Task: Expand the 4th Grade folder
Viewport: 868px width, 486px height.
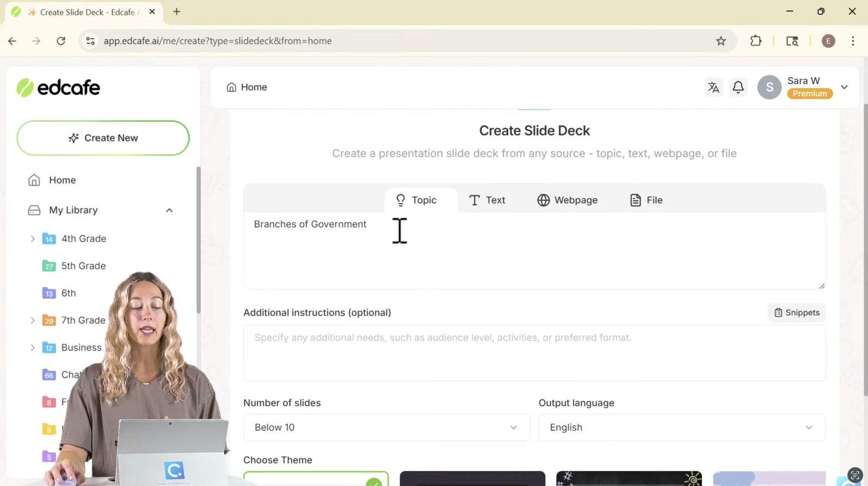Action: pyautogui.click(x=33, y=239)
